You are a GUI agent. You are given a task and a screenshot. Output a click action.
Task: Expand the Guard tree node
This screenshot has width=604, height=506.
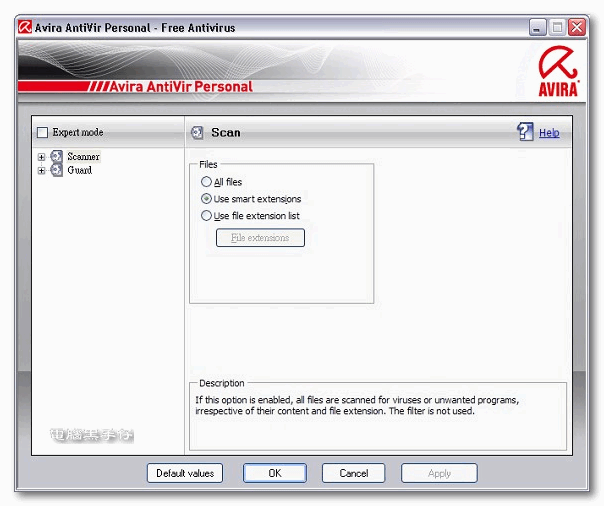tap(41, 171)
